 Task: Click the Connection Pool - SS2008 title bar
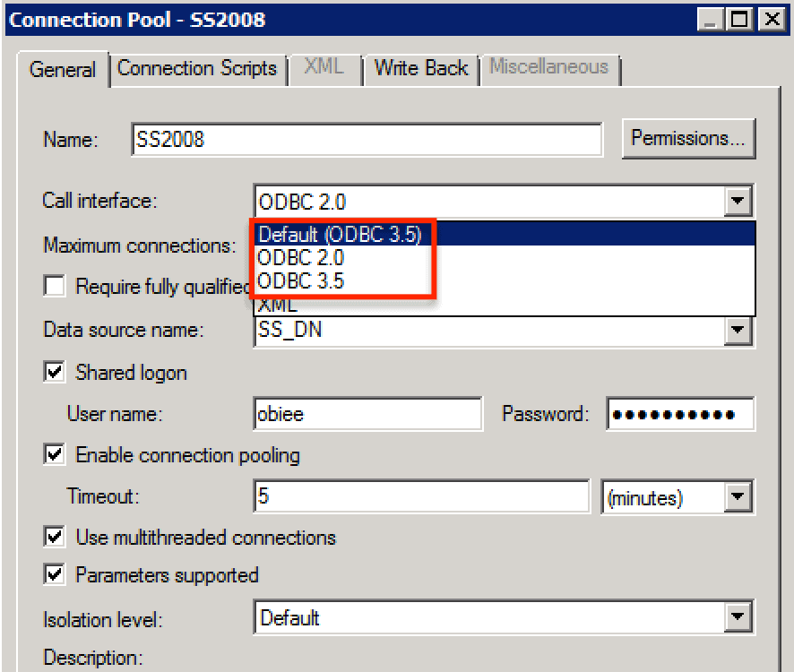350,20
